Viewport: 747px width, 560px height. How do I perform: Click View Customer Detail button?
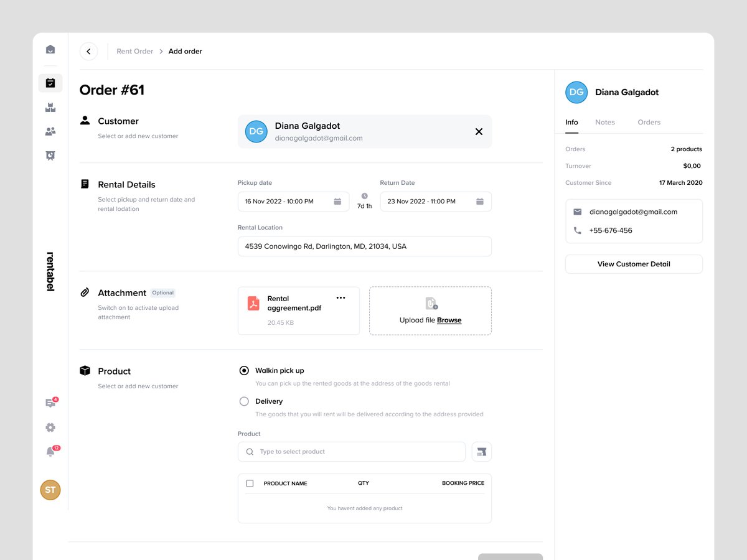tap(634, 264)
